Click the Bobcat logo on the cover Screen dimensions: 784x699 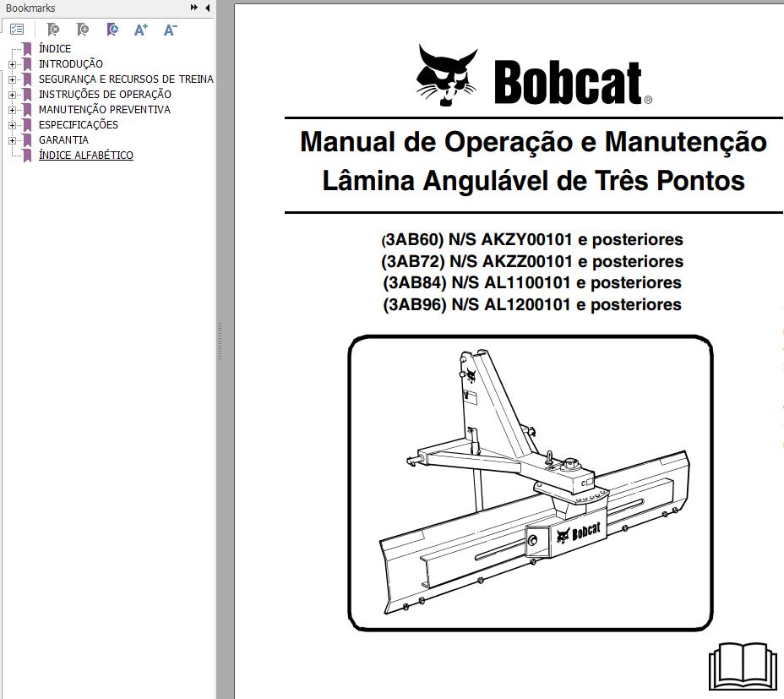534,75
